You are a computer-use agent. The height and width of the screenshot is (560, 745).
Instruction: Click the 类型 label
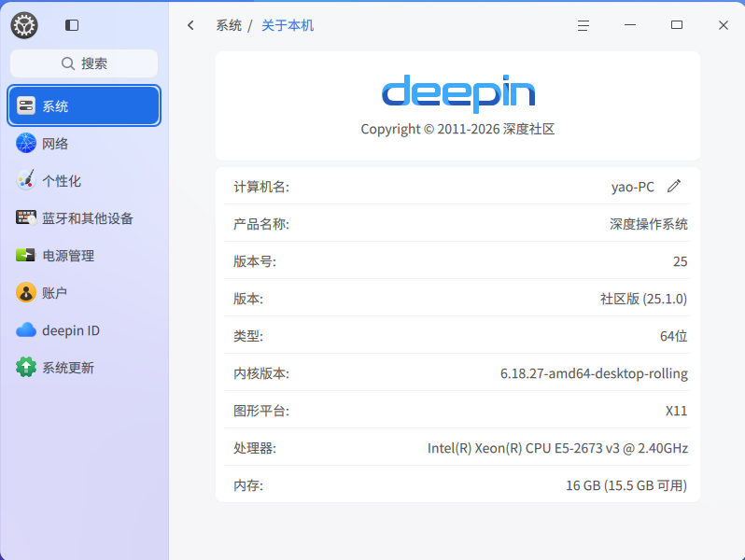[x=248, y=336]
